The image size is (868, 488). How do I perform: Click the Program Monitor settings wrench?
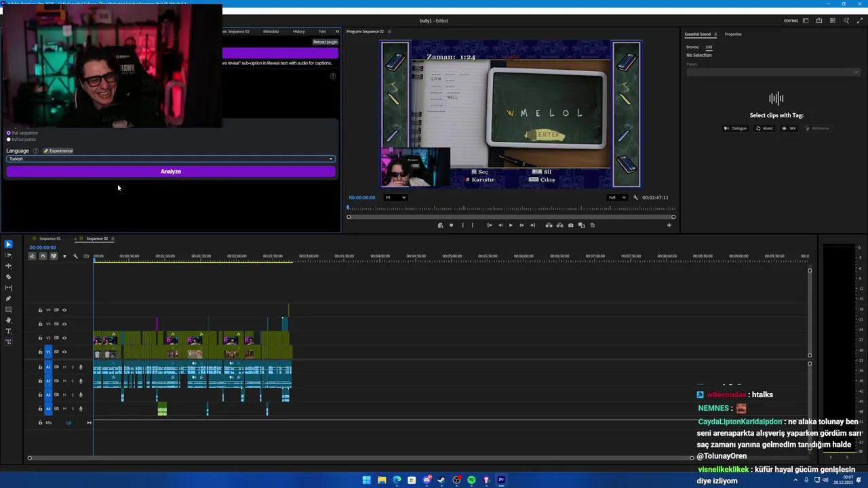(635, 197)
